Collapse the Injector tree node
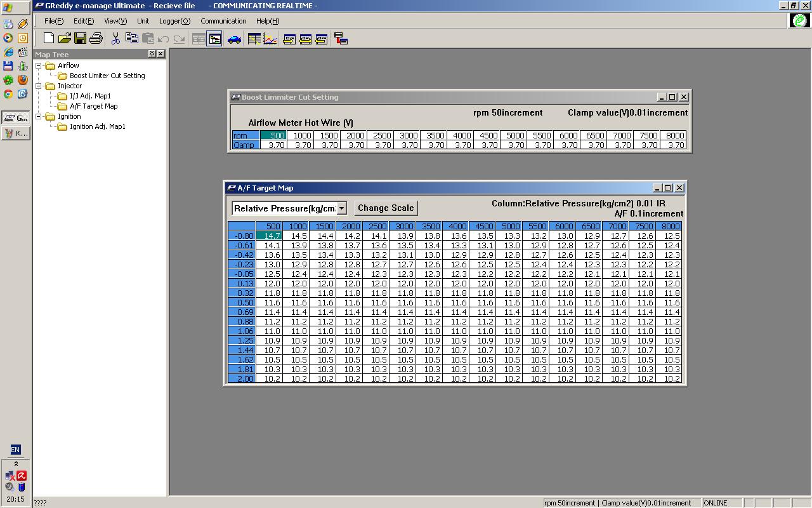812x508 pixels. point(39,86)
